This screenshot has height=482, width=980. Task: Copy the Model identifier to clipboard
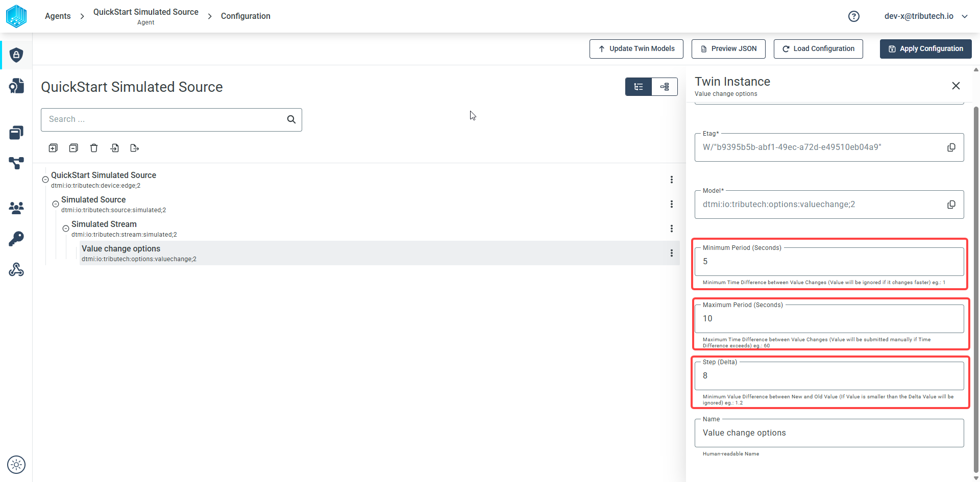[x=951, y=205]
